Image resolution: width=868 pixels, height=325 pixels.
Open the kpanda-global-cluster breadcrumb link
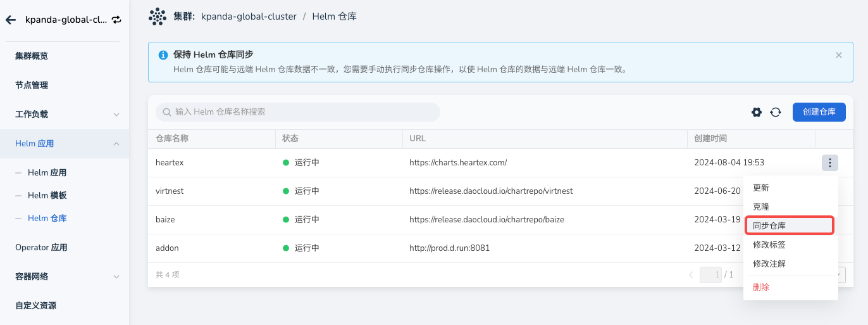click(x=249, y=16)
